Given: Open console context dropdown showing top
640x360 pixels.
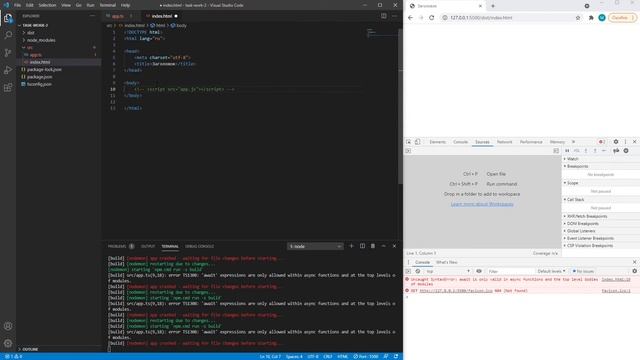Looking at the screenshot, I should (x=448, y=271).
